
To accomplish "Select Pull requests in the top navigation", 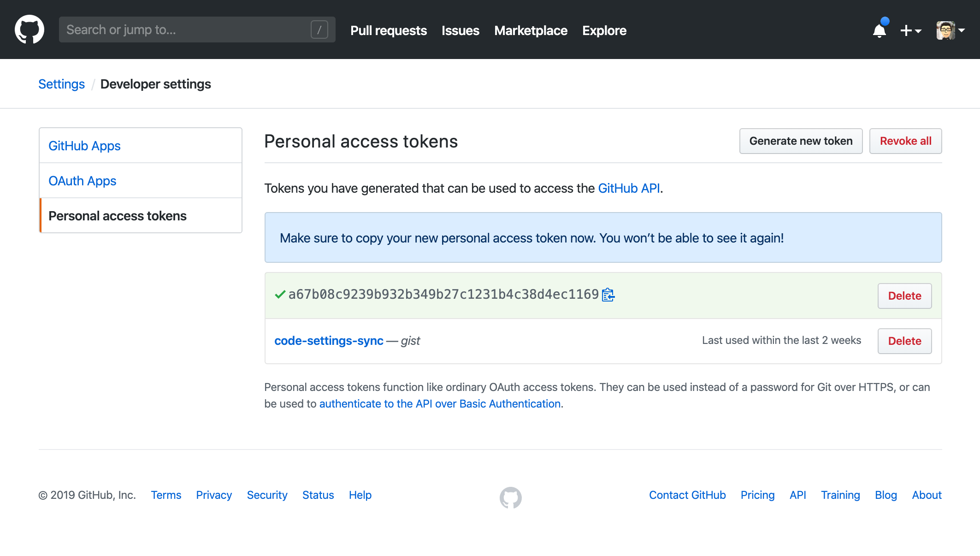I will [388, 30].
